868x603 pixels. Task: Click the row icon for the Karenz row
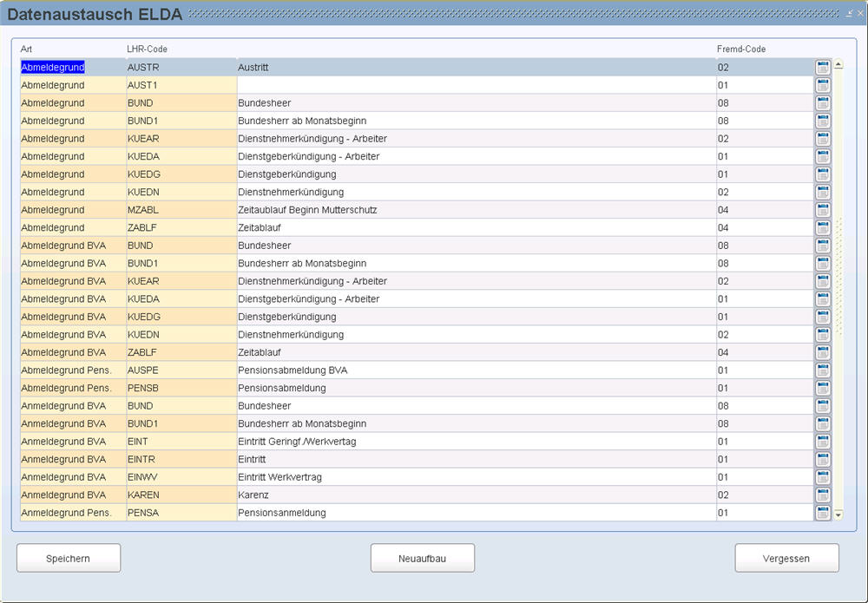pyautogui.click(x=822, y=495)
